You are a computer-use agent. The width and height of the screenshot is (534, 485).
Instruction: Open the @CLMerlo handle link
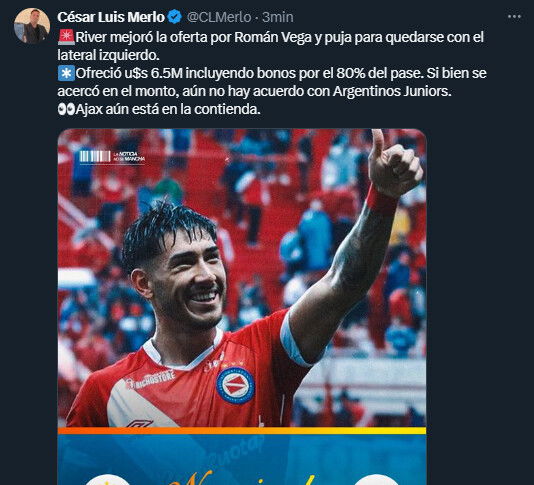pyautogui.click(x=219, y=17)
